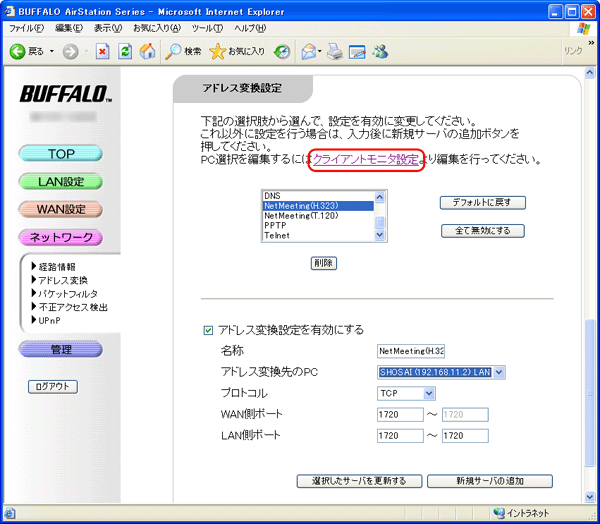Select Telnet in the server list
600x524 pixels.
(x=318, y=235)
